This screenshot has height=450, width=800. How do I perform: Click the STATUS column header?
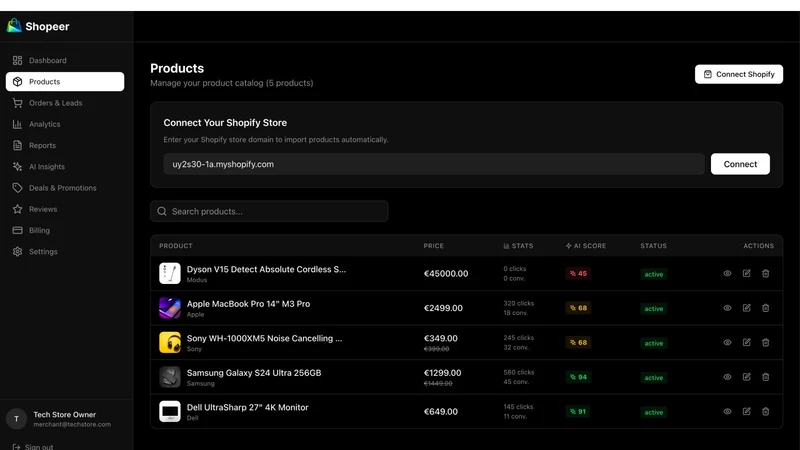tap(654, 246)
